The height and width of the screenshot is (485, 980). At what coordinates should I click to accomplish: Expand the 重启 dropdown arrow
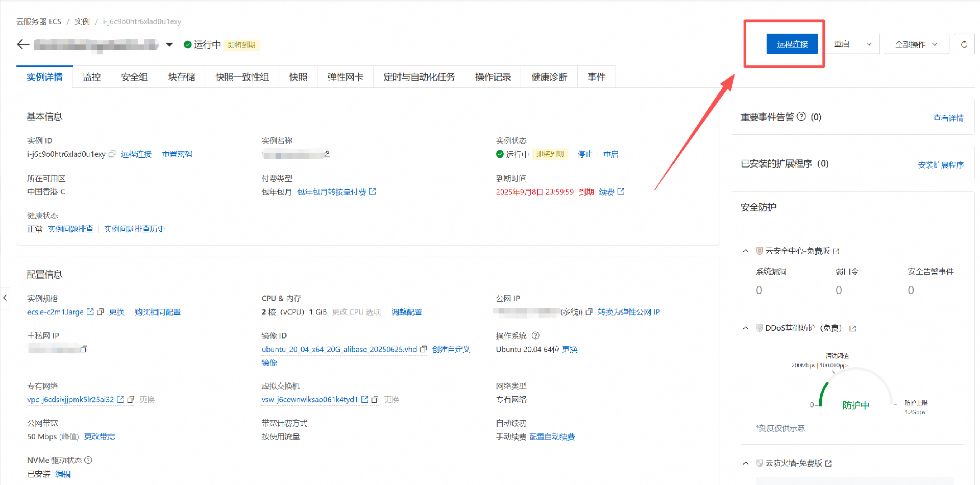(x=869, y=44)
